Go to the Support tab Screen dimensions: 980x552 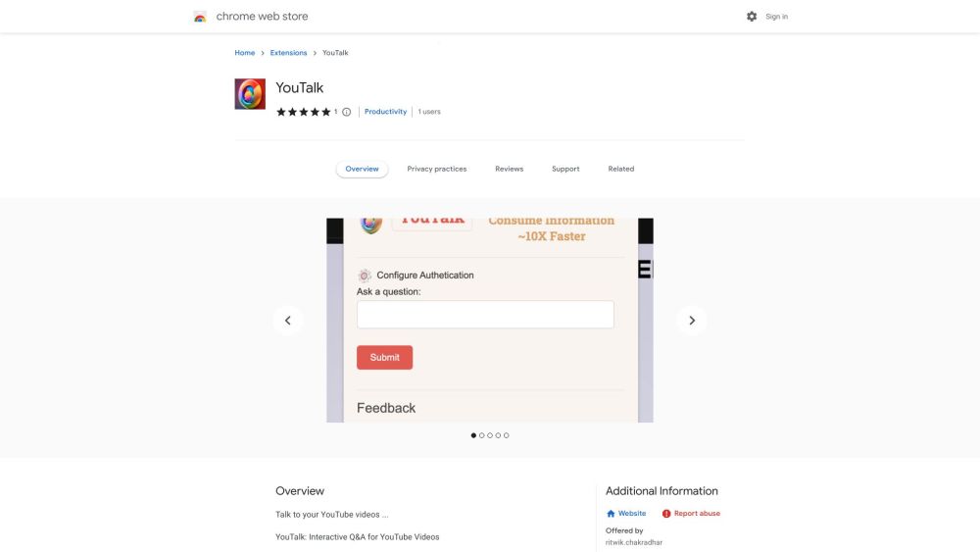click(565, 169)
